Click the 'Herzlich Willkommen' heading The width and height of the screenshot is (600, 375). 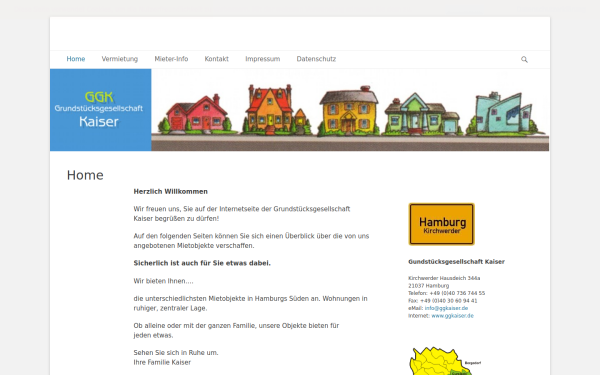click(171, 191)
